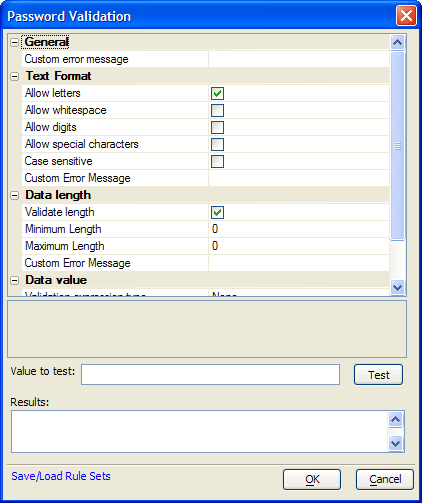Click the property grid scroll up arrow
The image size is (422, 503).
[397, 42]
